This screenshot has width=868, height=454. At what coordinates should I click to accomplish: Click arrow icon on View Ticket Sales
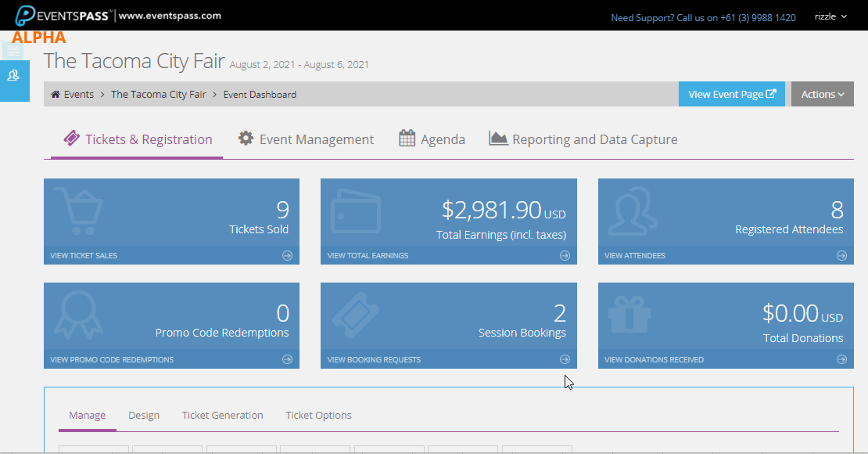point(287,255)
